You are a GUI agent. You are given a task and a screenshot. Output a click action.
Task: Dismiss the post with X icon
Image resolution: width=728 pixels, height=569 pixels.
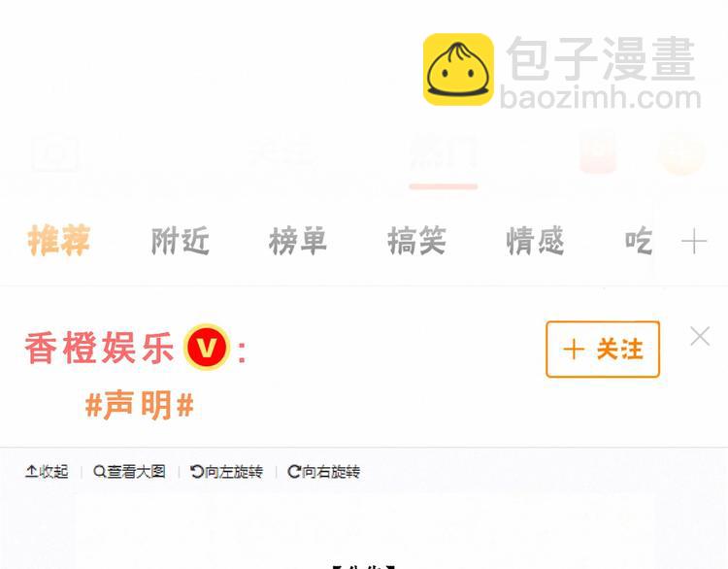click(700, 336)
